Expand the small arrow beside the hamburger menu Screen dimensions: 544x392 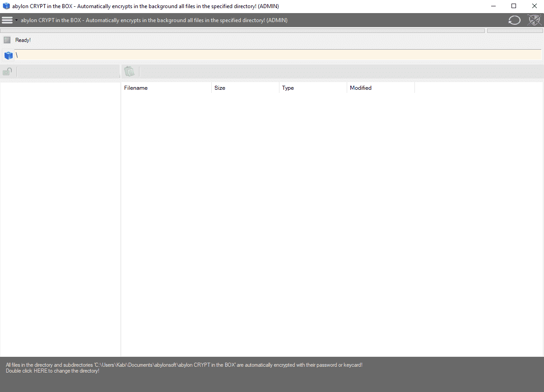click(17, 20)
